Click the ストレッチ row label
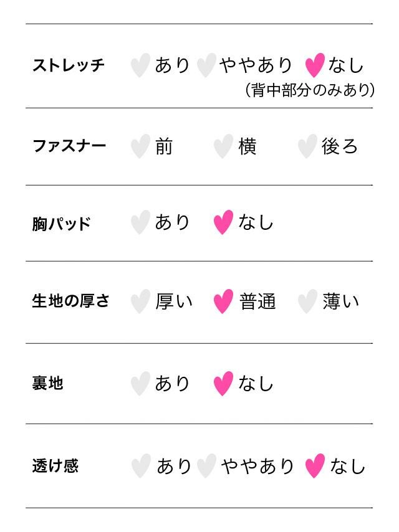Image resolution: width=399 pixels, height=532 pixels. (69, 65)
